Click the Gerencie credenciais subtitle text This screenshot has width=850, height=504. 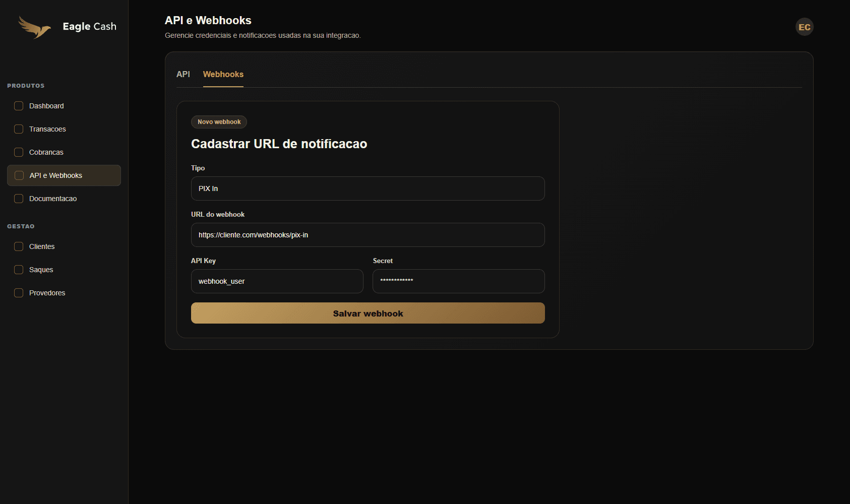click(x=263, y=35)
